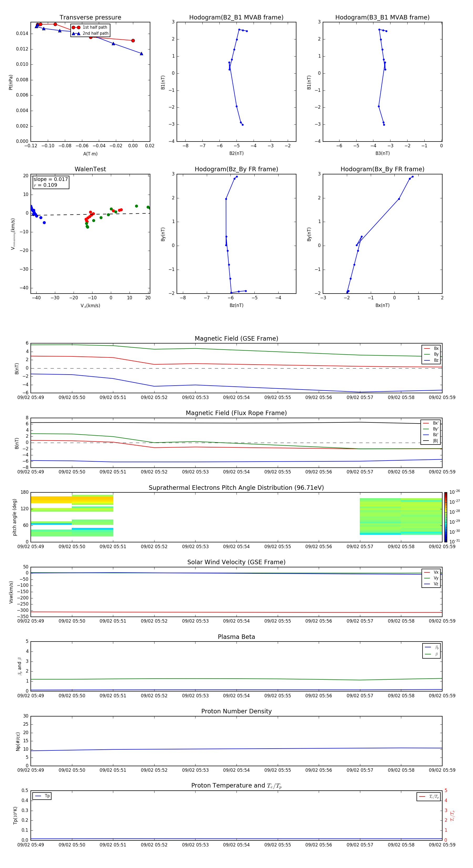Click the β entry in Plasma Beta legend
Screen dimensions: 473x868
click(431, 654)
